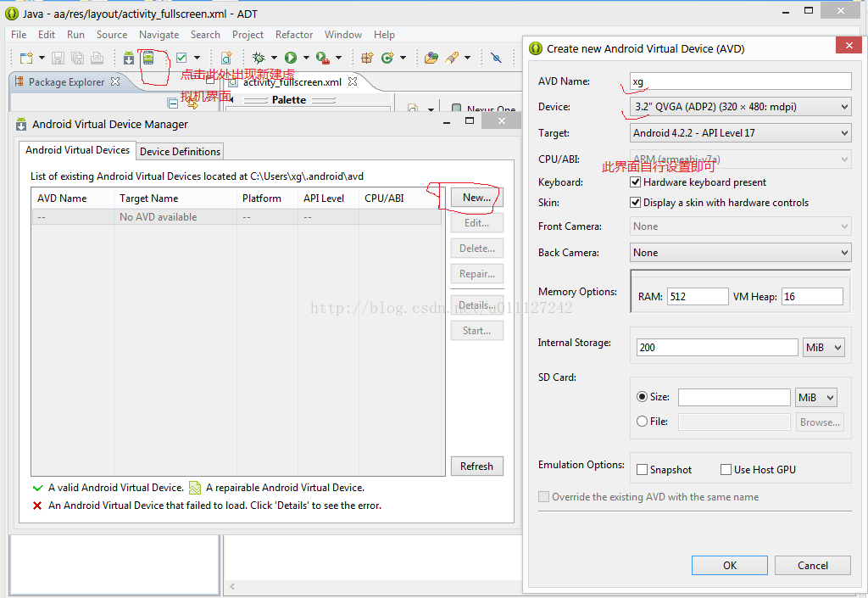Image resolution: width=868 pixels, height=598 pixels.
Task: Enable the Snapshot checkbox
Action: 643,470
